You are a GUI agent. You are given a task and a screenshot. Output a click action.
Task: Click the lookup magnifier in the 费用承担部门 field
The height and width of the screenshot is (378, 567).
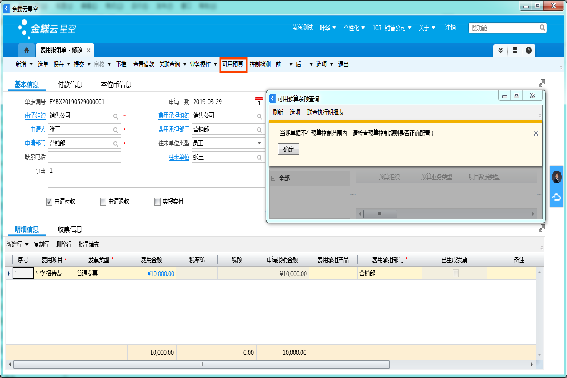pyautogui.click(x=259, y=130)
